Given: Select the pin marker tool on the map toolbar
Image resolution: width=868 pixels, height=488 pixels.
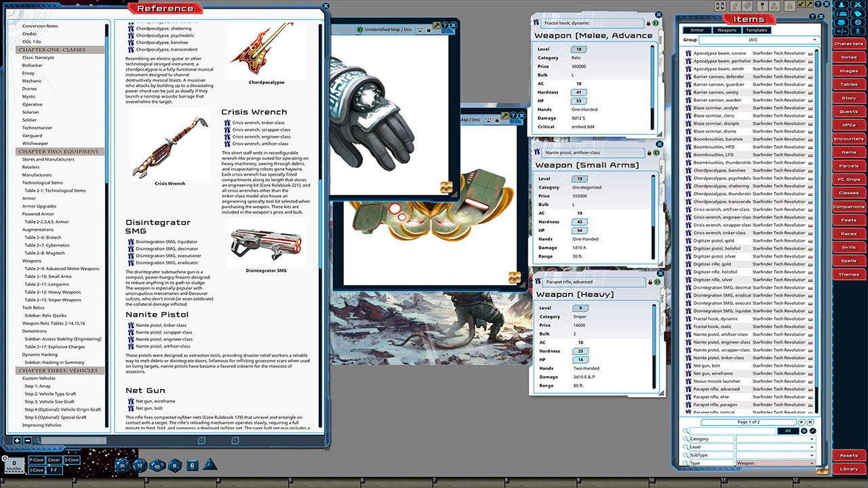Looking at the screenshot, I should pyautogui.click(x=419, y=30).
